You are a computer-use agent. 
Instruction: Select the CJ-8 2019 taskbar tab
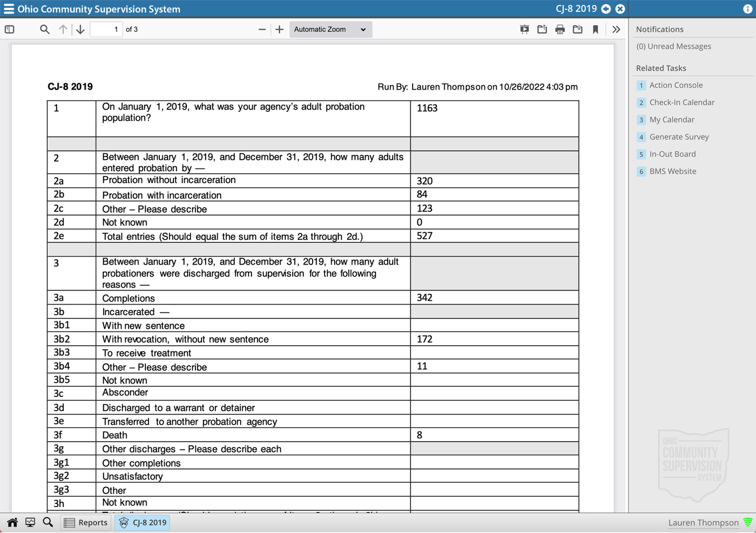(x=143, y=522)
